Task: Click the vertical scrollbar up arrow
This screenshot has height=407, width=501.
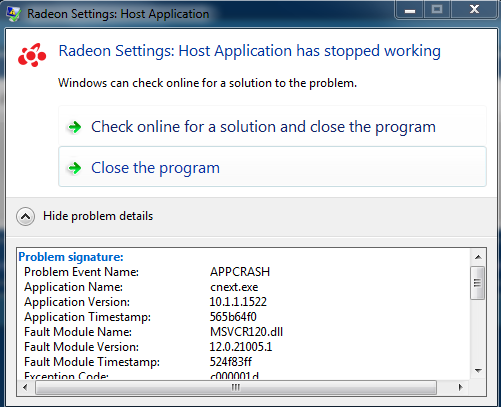Action: tap(478, 257)
